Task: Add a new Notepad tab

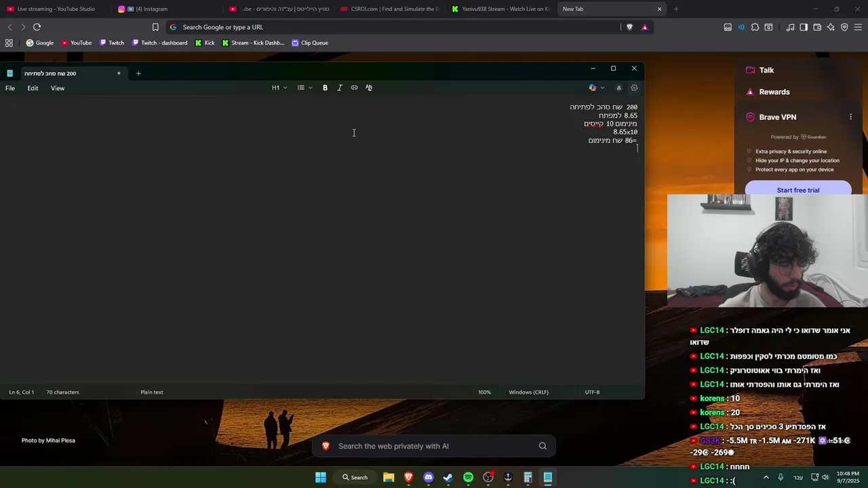Action: point(138,73)
